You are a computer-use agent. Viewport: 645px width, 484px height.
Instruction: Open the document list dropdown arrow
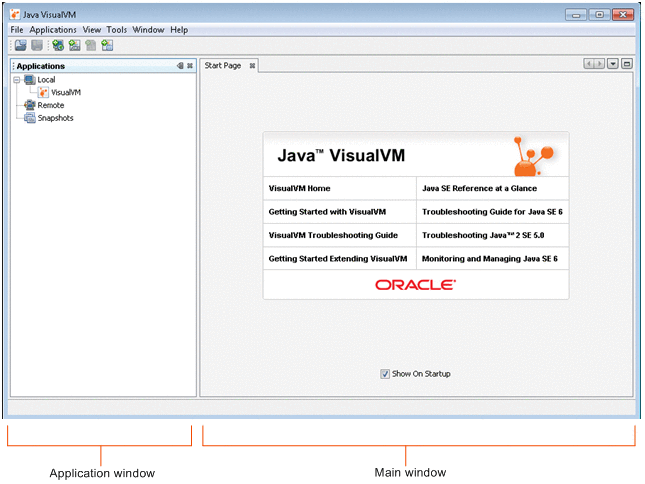pyautogui.click(x=612, y=64)
